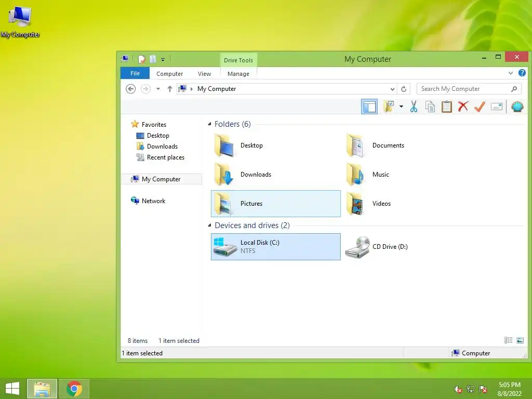Select the Drive Tools contextual tab

238,60
